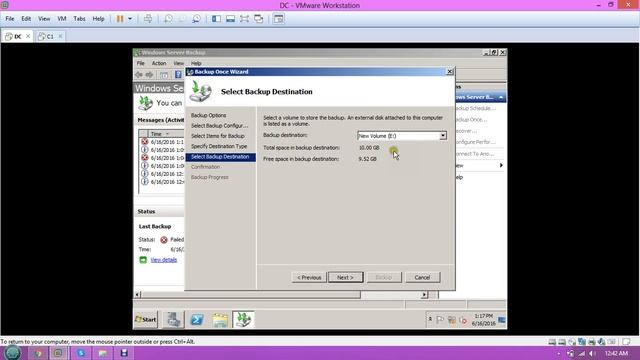Expand the View submenu arrow in Actions pane
This screenshot has height=360, width=640.
(x=501, y=165)
